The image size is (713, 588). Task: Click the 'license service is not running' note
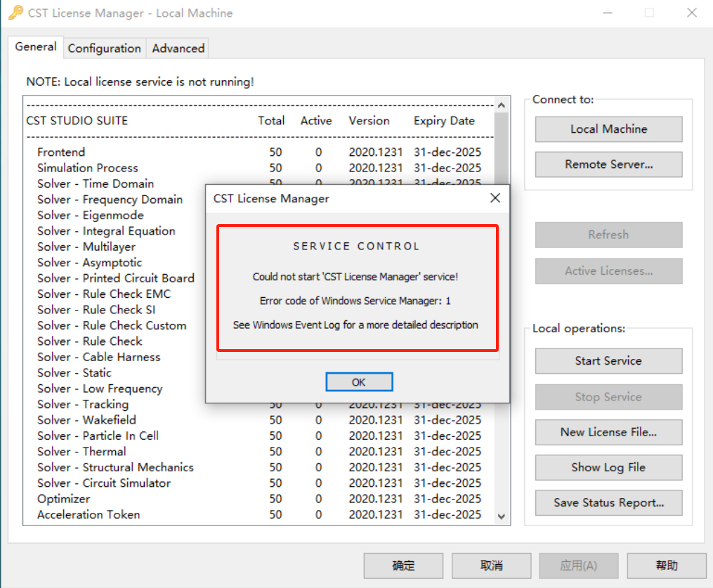coord(140,82)
